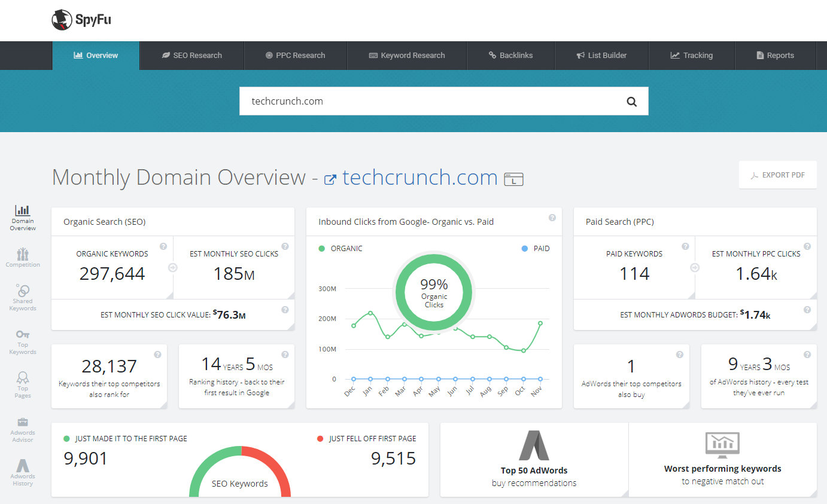Click the techcrunch.com title link
The image size is (827, 504).
point(419,178)
